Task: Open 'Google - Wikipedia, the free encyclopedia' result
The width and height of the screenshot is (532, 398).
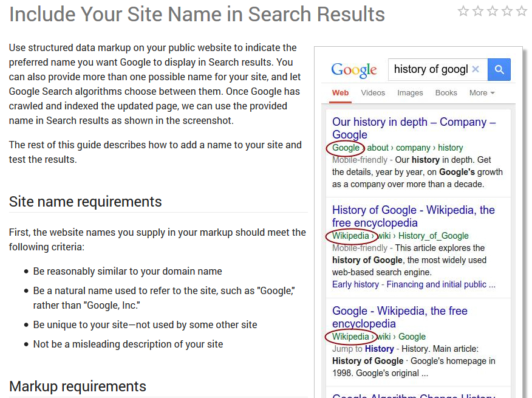Action: 400,317
